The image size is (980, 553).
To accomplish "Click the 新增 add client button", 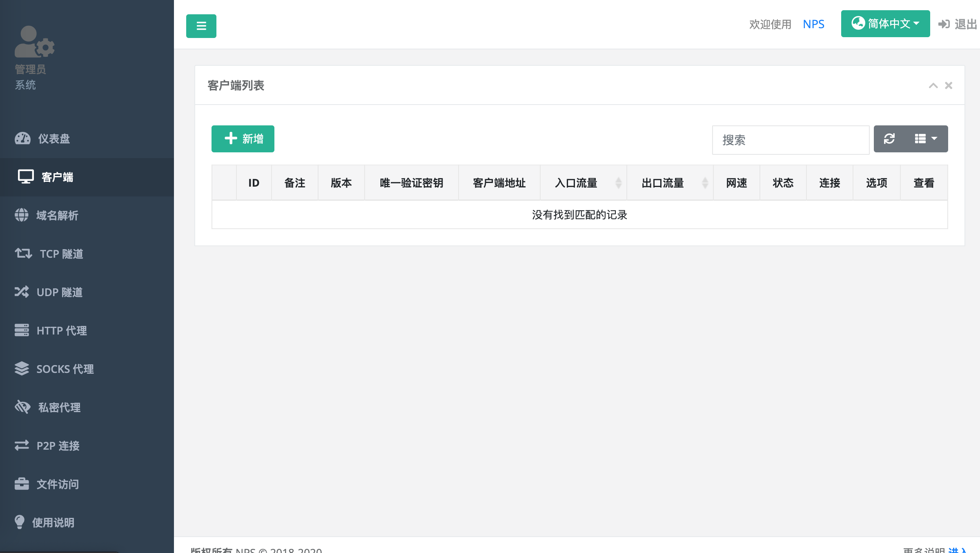I will pyautogui.click(x=243, y=139).
